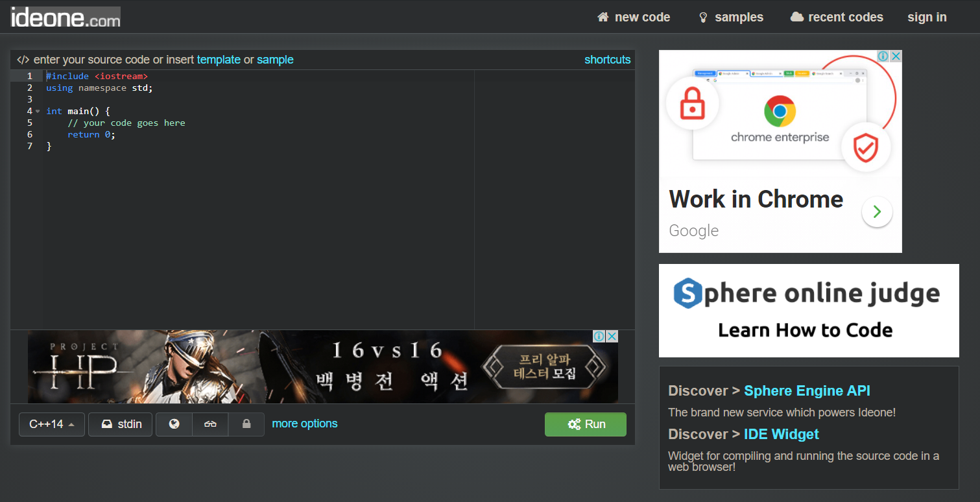Collapse the fold arrow at line 4
Viewport: 980px width, 502px height.
click(38, 112)
